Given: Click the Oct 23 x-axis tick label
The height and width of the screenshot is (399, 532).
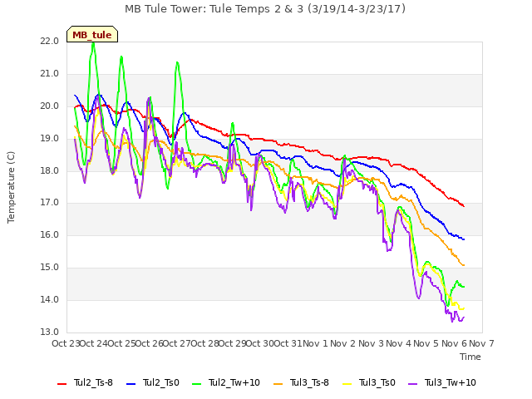Looking at the screenshot, I should [x=66, y=343].
